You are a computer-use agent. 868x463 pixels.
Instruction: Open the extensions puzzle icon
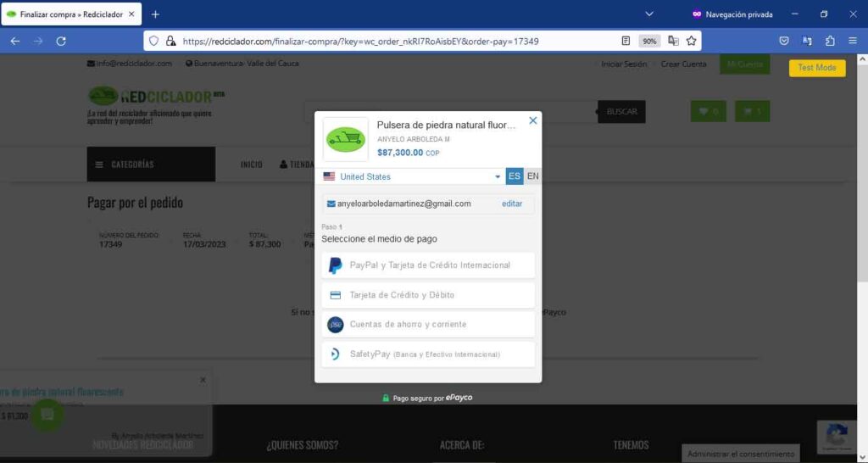click(x=830, y=41)
